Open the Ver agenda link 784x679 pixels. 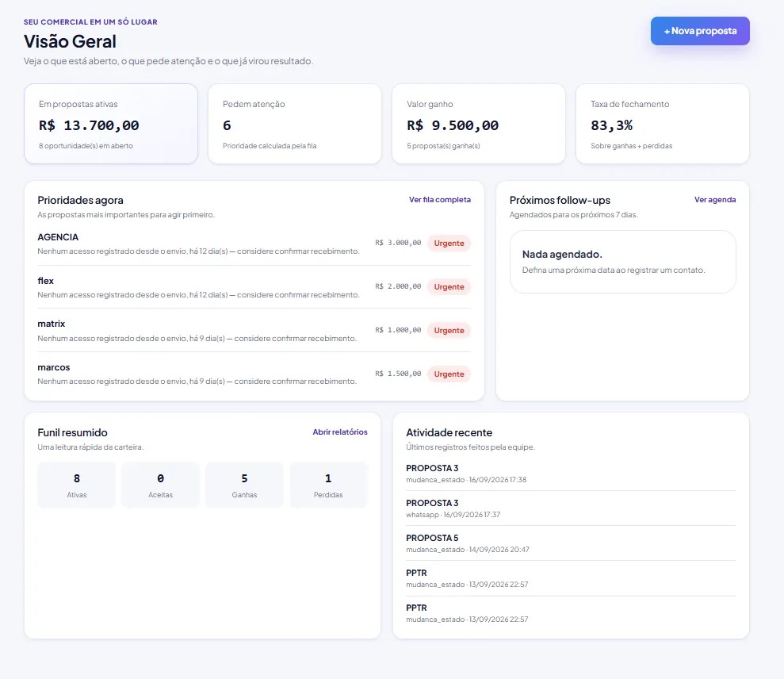coord(715,200)
